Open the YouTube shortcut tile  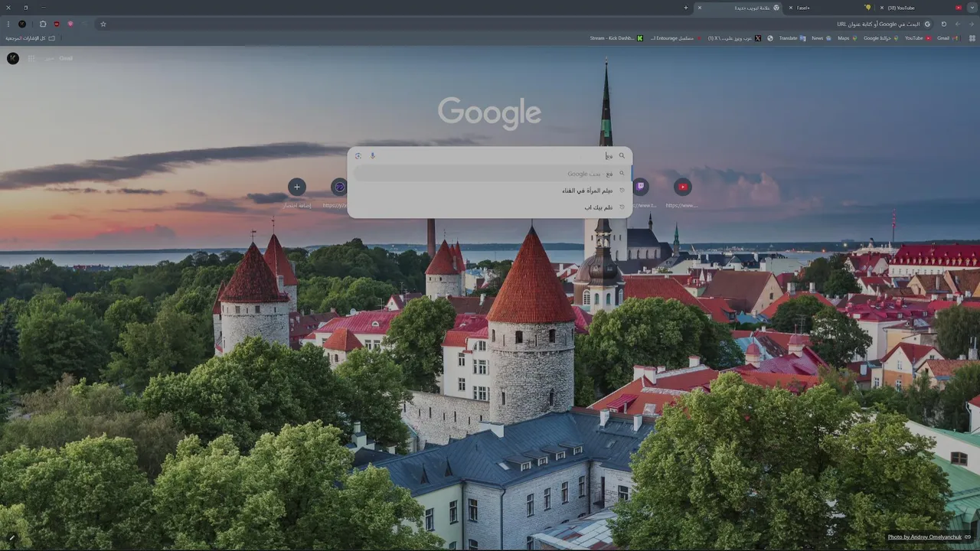(x=682, y=187)
